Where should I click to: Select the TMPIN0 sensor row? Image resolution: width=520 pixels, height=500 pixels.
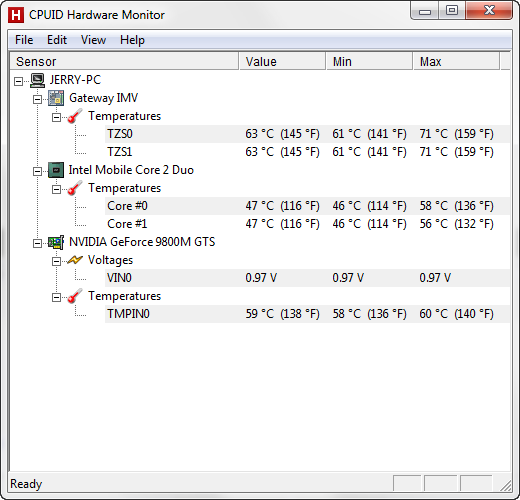(307, 314)
